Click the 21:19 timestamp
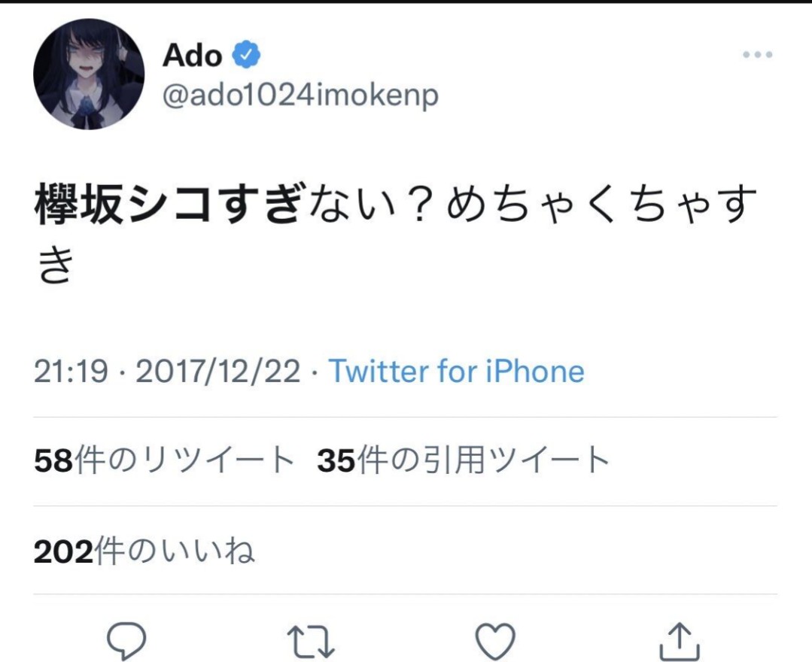The width and height of the screenshot is (812, 662). pyautogui.click(x=71, y=372)
